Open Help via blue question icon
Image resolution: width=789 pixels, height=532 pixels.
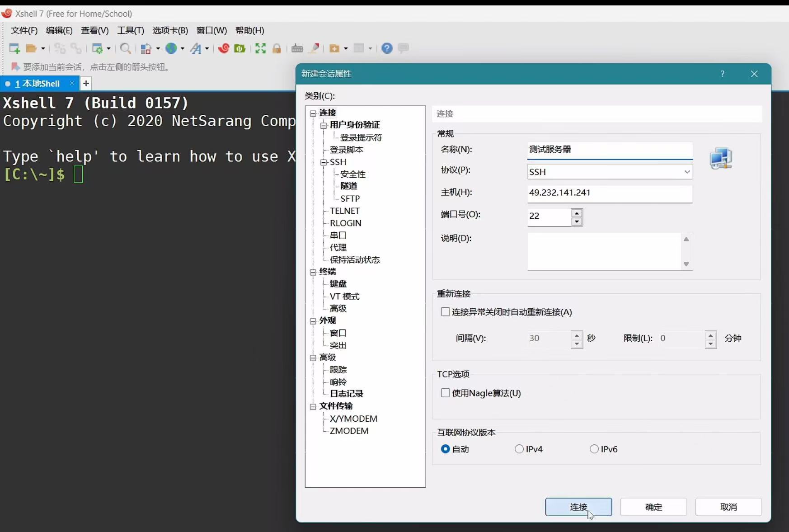387,48
